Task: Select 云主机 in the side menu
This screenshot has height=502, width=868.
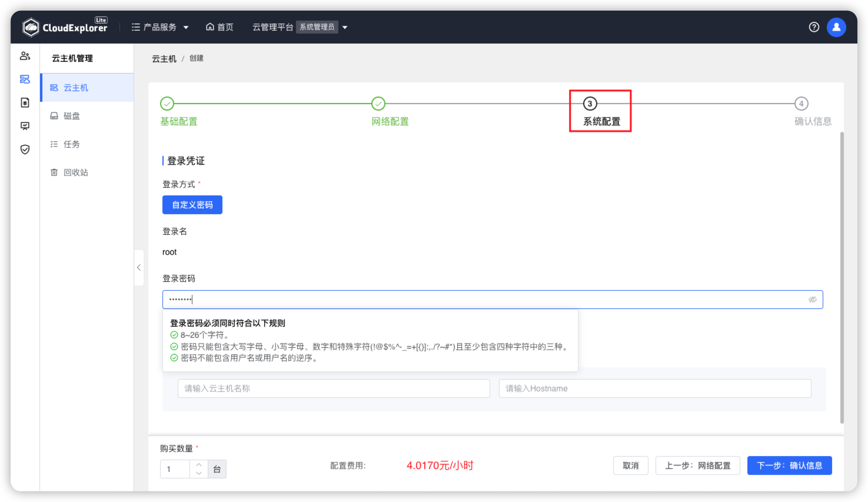Action: coord(87,87)
